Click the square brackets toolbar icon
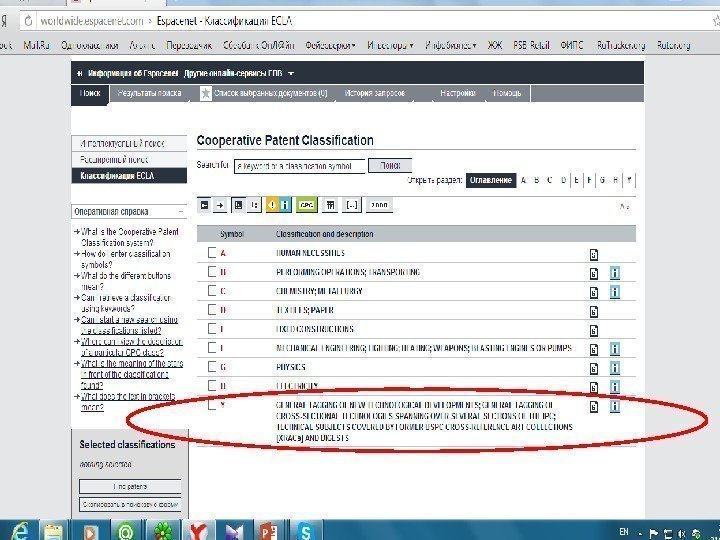The image size is (720, 540). [x=352, y=205]
